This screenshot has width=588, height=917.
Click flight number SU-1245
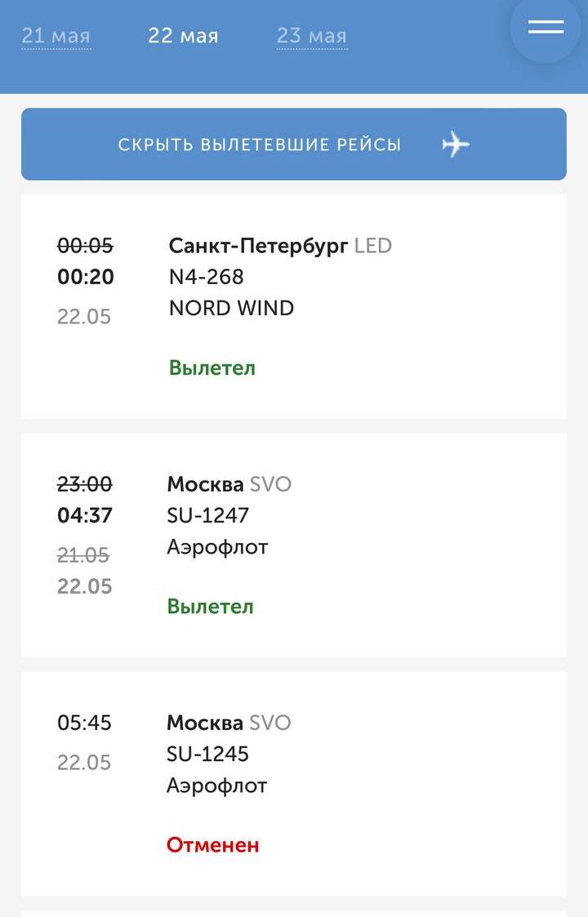pyautogui.click(x=207, y=754)
